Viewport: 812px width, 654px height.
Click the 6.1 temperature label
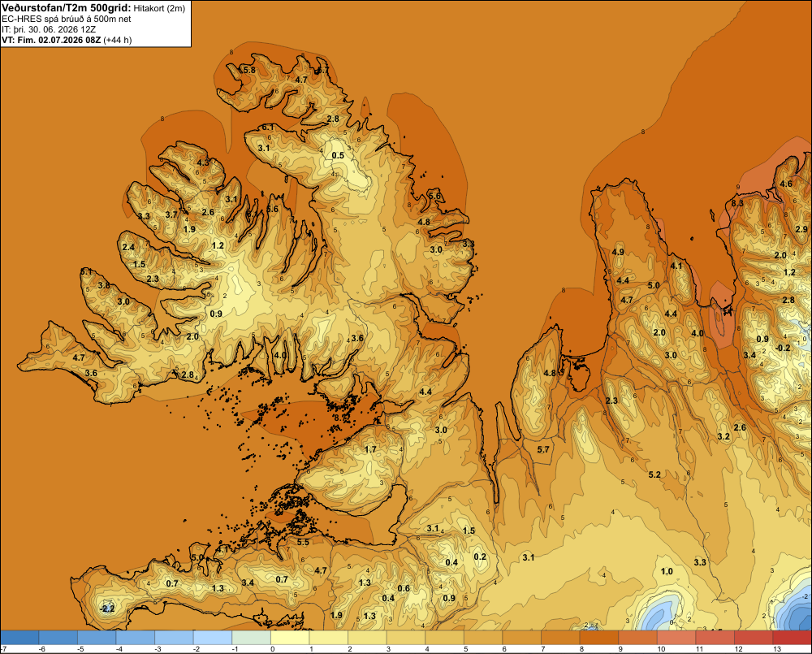[x=268, y=127]
